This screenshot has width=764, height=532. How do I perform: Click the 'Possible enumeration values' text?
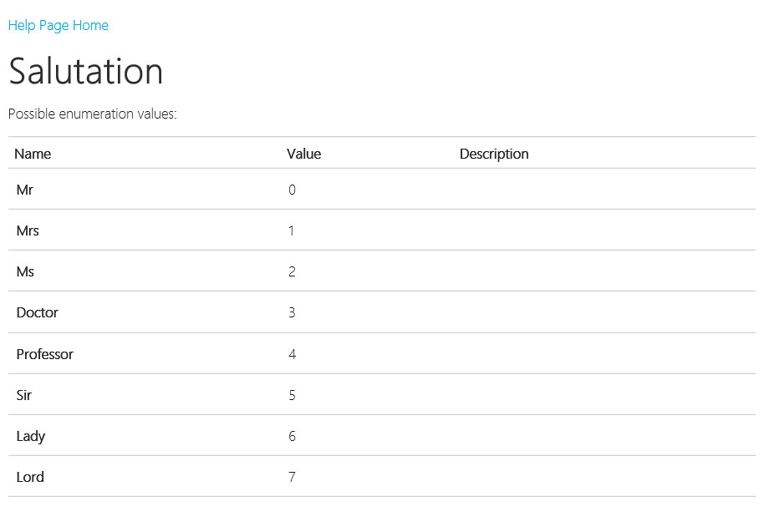point(93,114)
